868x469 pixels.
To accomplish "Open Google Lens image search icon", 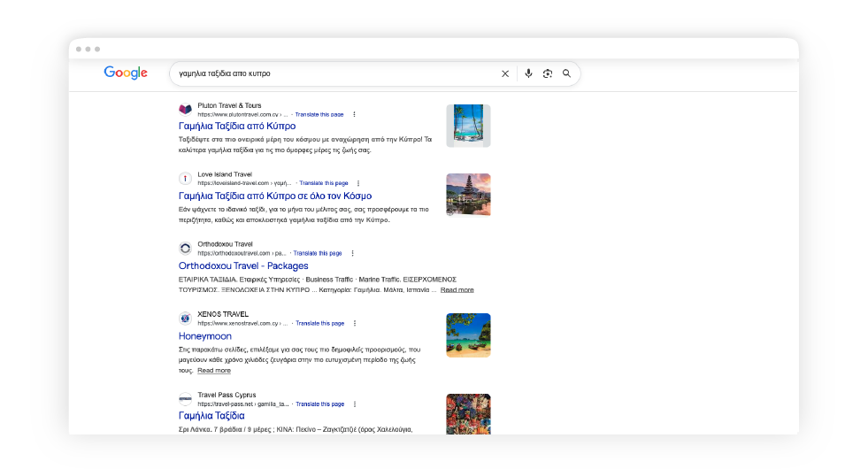I will [548, 73].
